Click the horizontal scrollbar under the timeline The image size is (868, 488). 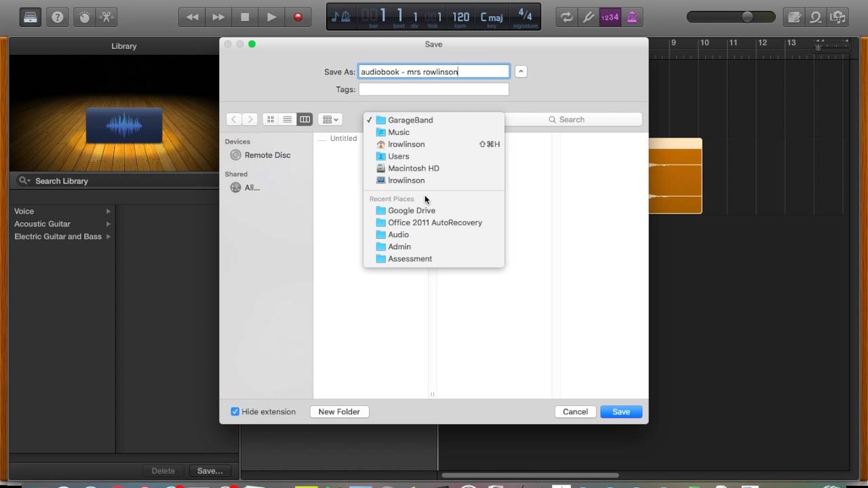tap(530, 475)
